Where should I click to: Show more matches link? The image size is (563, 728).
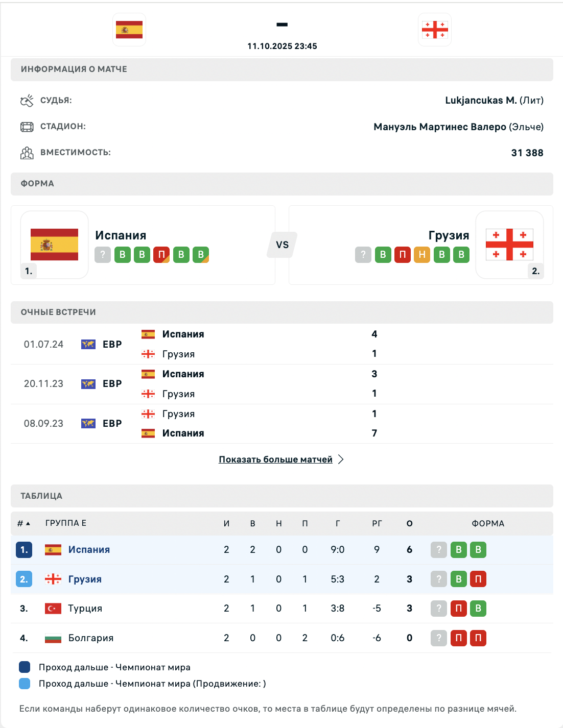click(275, 459)
